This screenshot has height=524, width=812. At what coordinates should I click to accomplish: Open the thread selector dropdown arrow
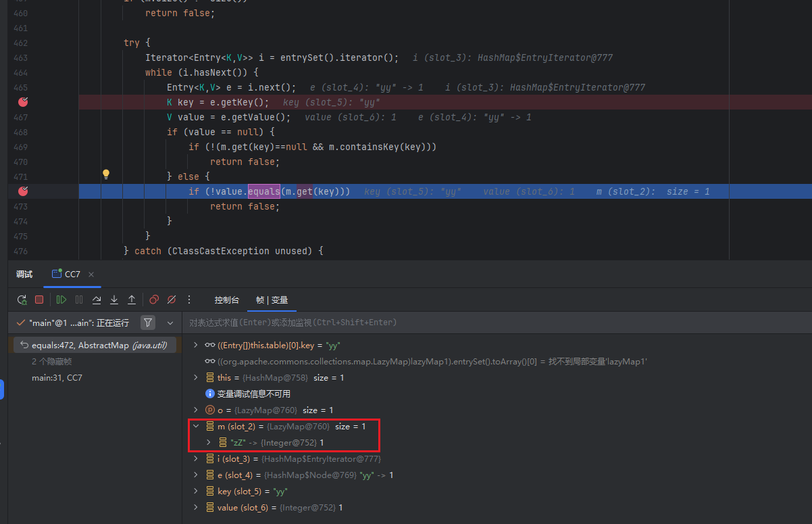click(x=170, y=323)
